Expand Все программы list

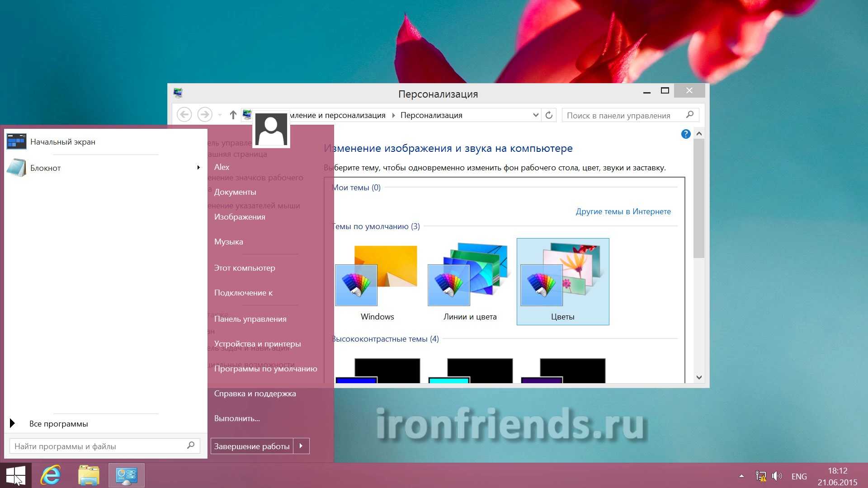pyautogui.click(x=58, y=424)
